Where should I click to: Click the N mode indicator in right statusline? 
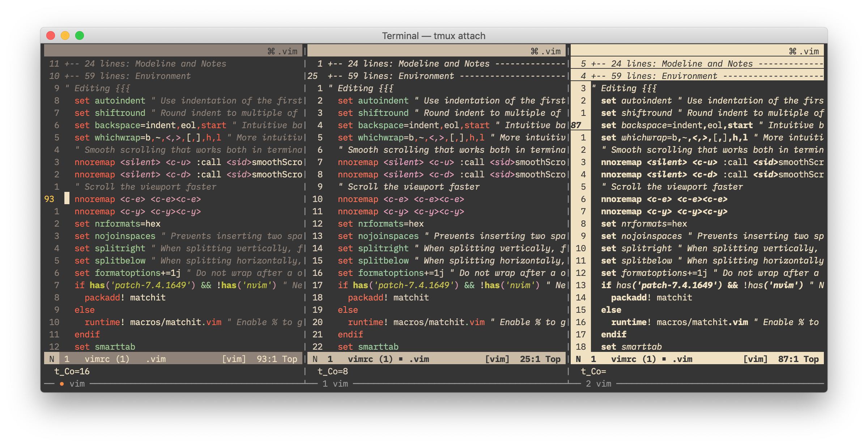[x=578, y=359]
